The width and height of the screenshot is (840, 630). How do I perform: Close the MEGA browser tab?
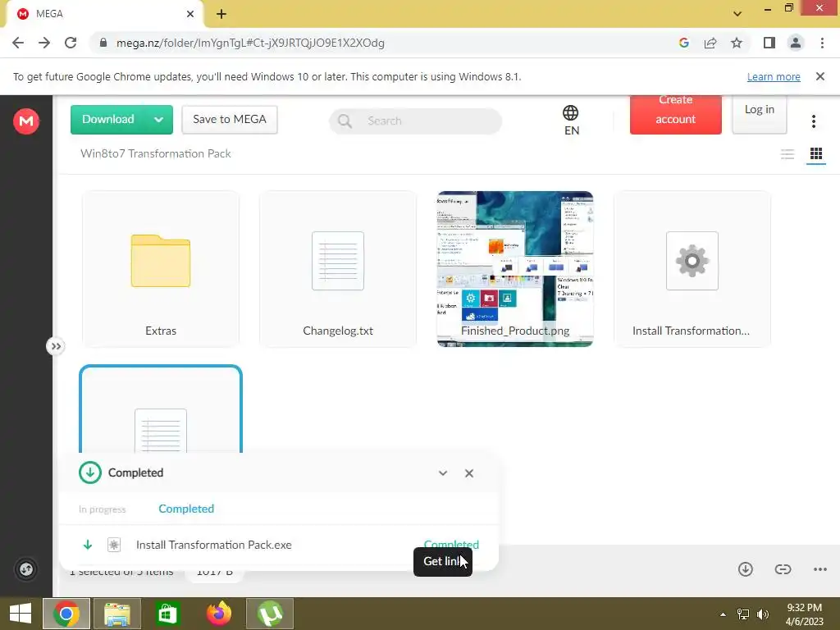pyautogui.click(x=190, y=14)
